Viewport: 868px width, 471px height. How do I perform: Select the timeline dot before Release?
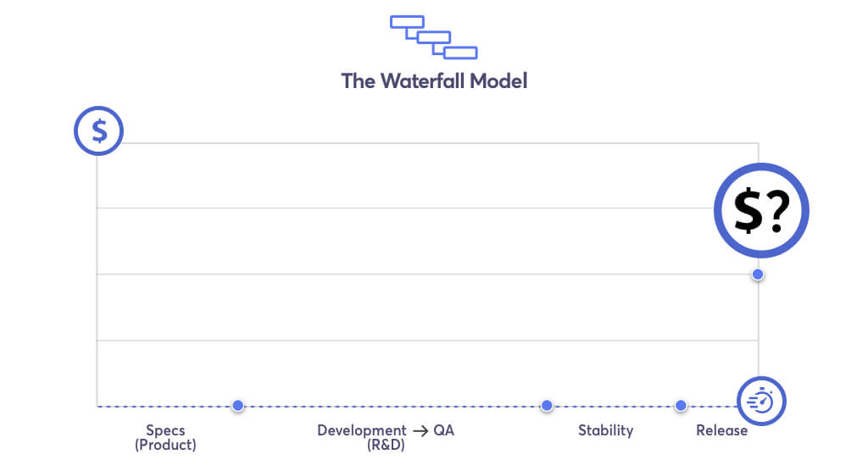click(681, 406)
